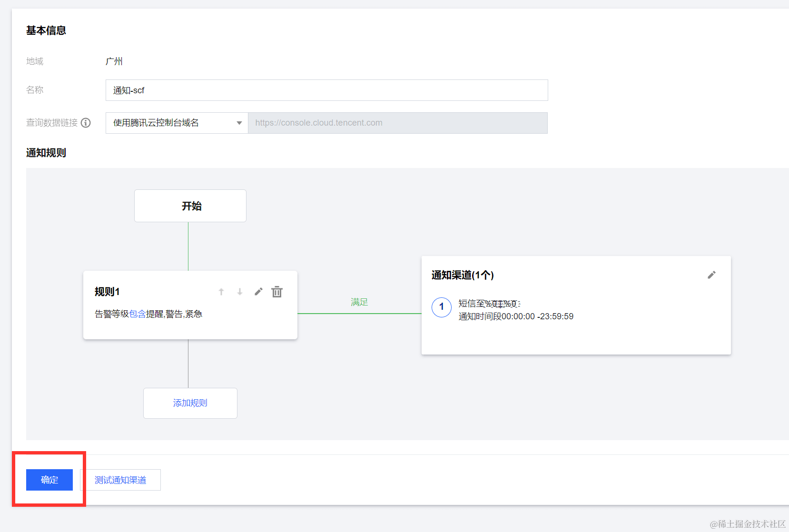Click the console.cloud.tencent.com URL field

pyautogui.click(x=397, y=123)
